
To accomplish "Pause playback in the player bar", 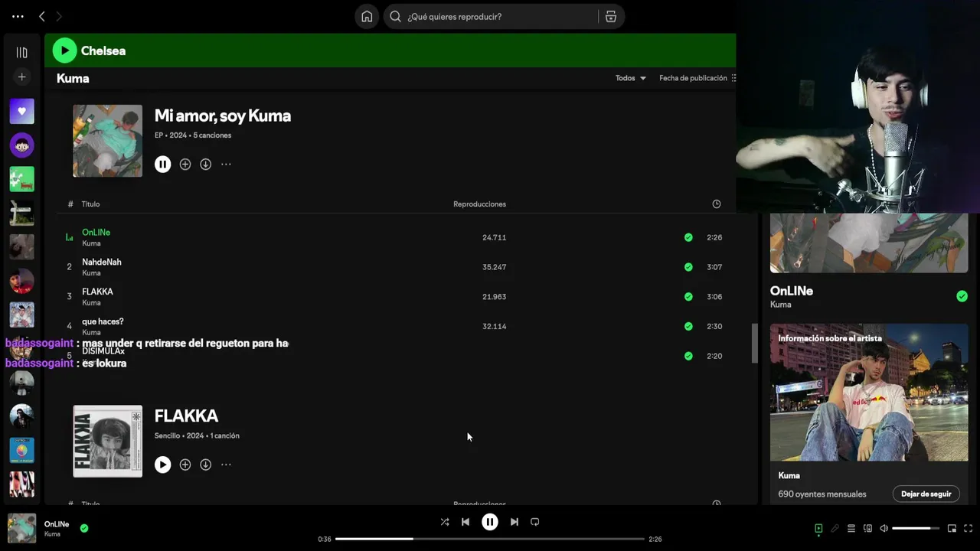I will click(x=490, y=522).
